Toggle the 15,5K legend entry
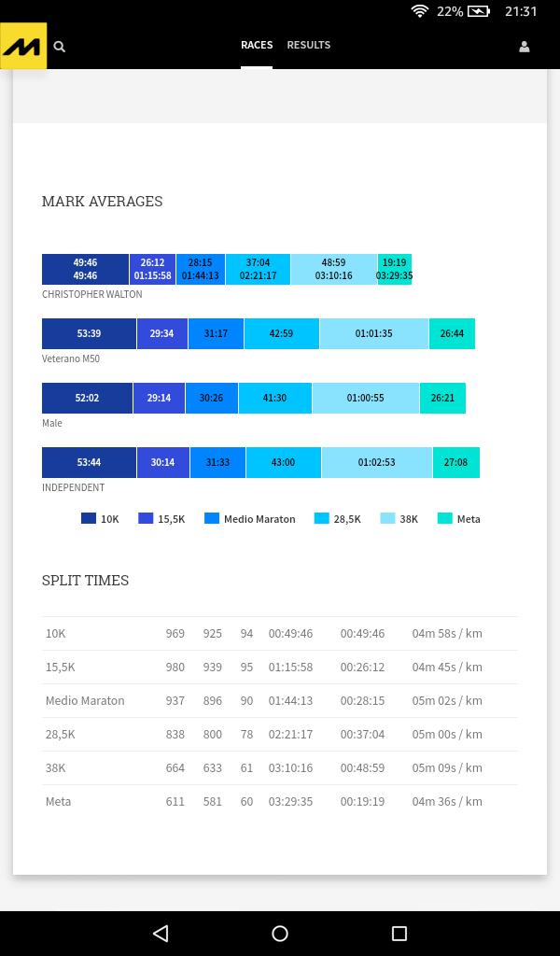 point(161,519)
